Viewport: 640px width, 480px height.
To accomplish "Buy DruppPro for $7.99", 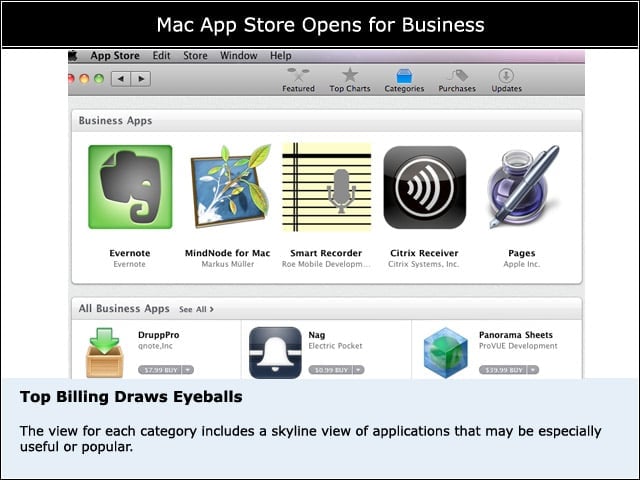I will point(160,370).
